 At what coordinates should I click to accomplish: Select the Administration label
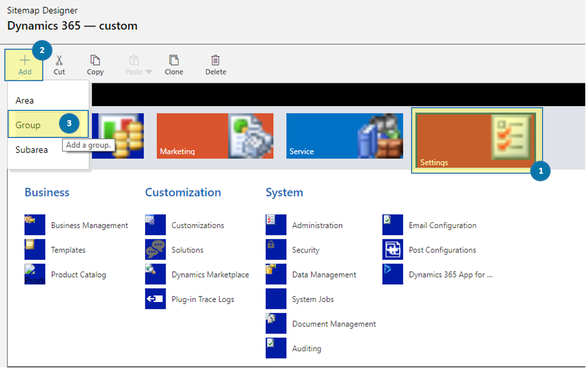pyautogui.click(x=317, y=225)
